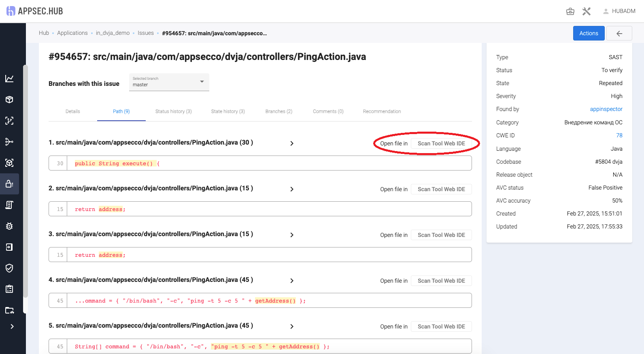Expand path step 4 chevron for line 45
The height and width of the screenshot is (354, 644).
(292, 281)
